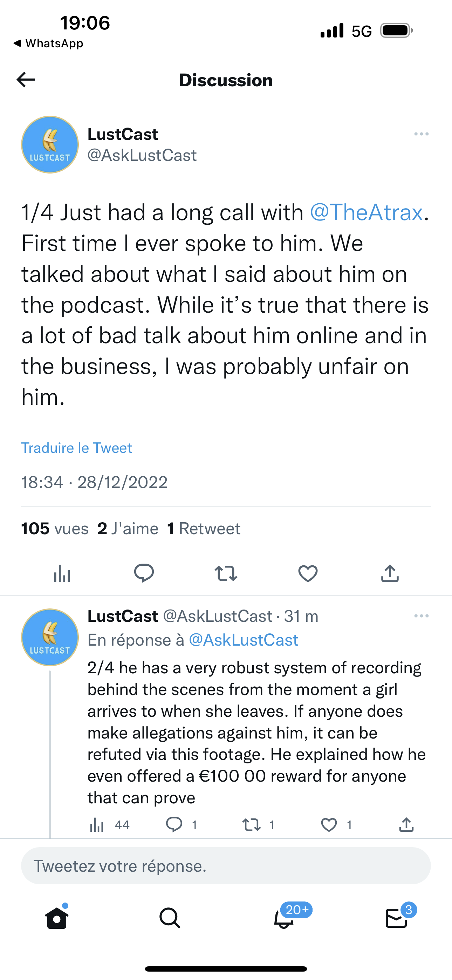
Task: Tap the "Tweetez votre réponse" field
Action: (226, 866)
